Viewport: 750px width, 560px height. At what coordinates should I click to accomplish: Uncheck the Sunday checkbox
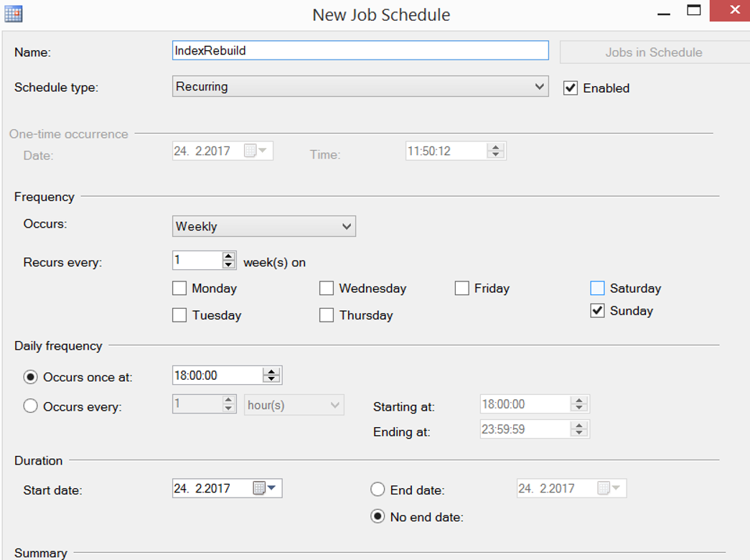pos(597,311)
